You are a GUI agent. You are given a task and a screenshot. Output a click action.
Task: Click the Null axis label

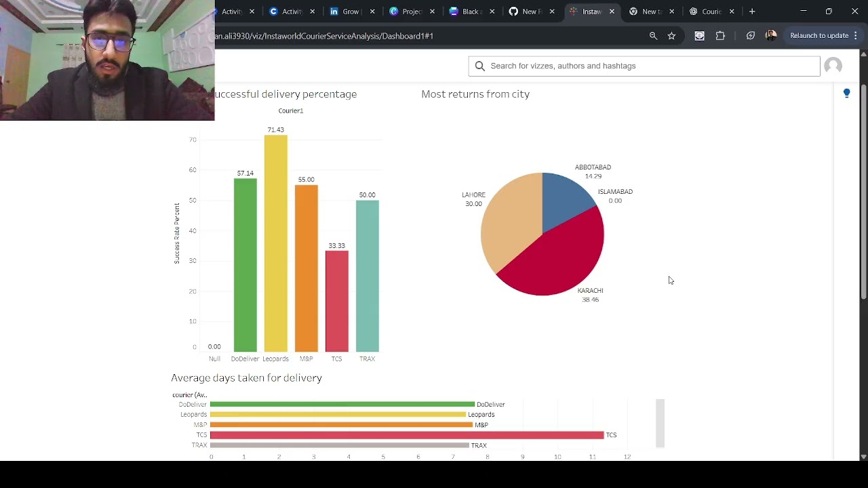[214, 359]
